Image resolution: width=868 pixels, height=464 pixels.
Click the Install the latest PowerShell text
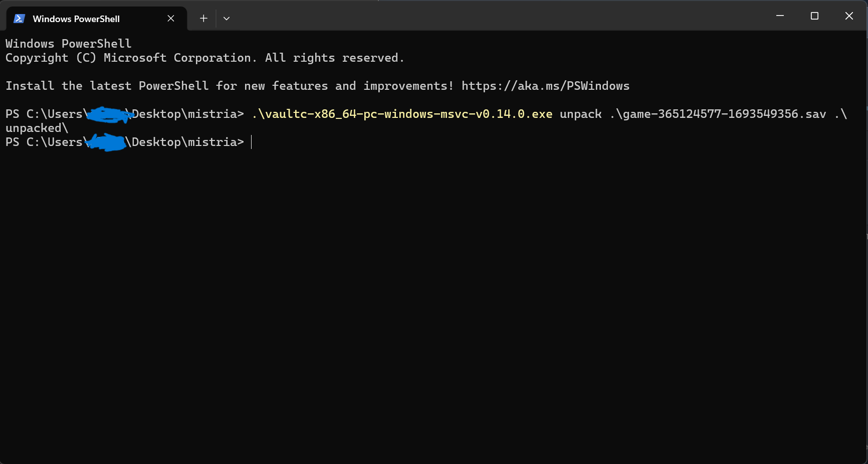coord(107,86)
